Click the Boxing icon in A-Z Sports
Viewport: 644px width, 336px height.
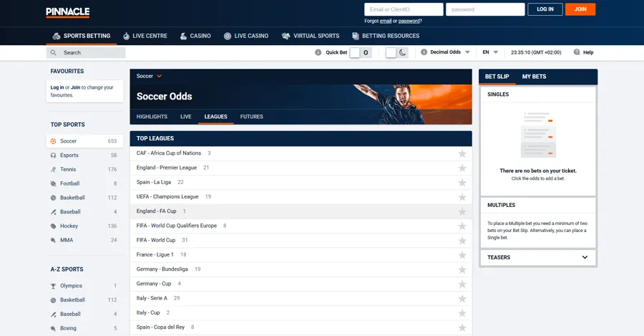pos(54,328)
